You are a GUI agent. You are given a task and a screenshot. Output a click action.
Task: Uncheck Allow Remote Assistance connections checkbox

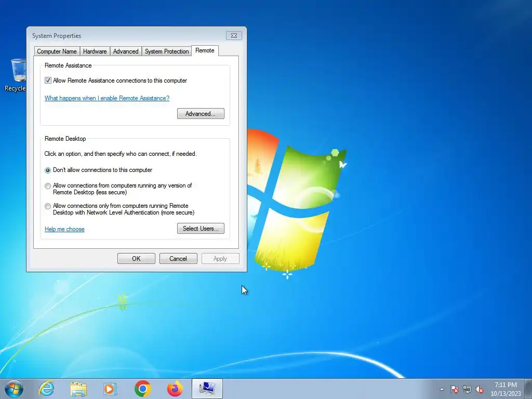pos(48,81)
